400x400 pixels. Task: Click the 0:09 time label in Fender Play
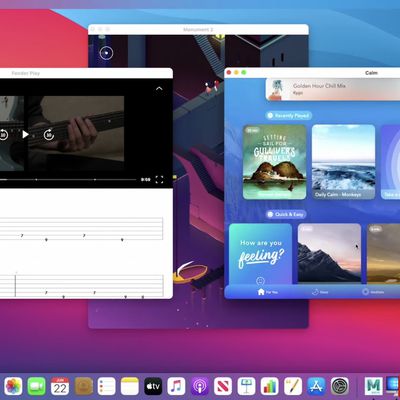(x=146, y=180)
